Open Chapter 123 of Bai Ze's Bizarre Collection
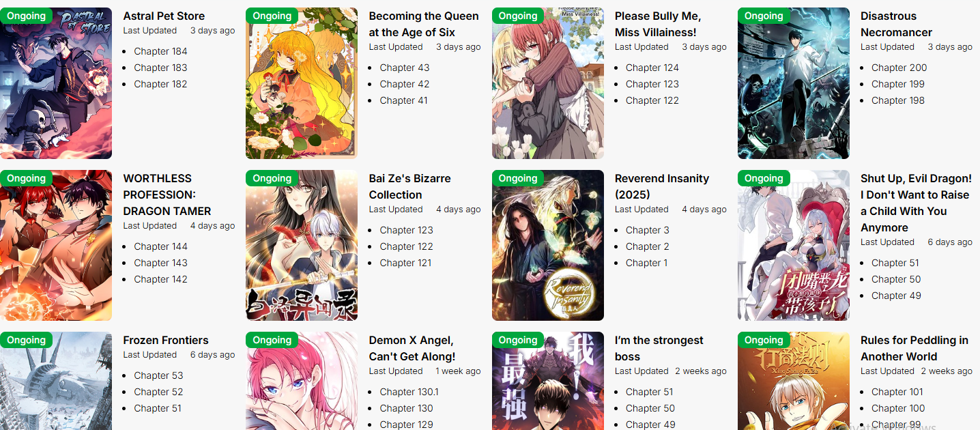 click(x=407, y=230)
